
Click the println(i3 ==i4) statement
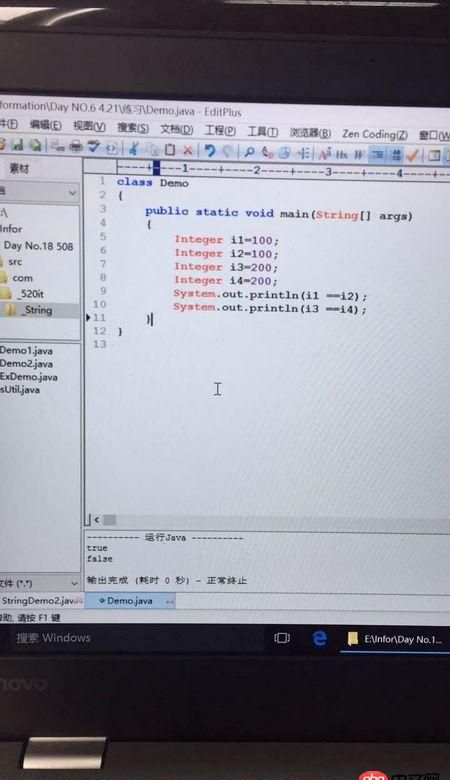click(x=270, y=308)
